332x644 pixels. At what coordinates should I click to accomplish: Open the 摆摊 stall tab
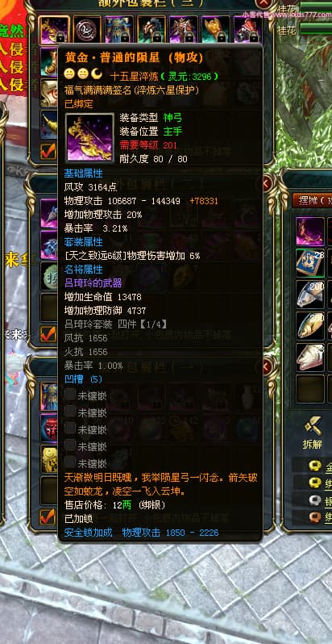click(x=313, y=201)
